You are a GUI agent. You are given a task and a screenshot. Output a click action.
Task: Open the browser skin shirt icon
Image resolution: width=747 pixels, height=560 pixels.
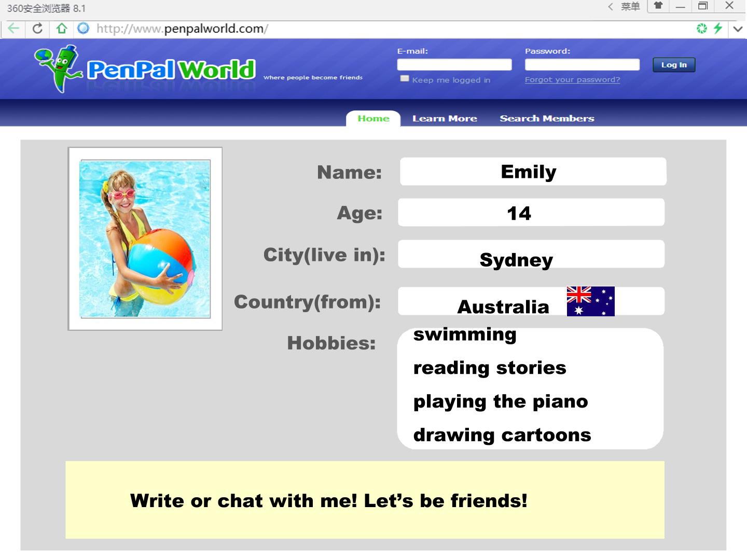(658, 6)
